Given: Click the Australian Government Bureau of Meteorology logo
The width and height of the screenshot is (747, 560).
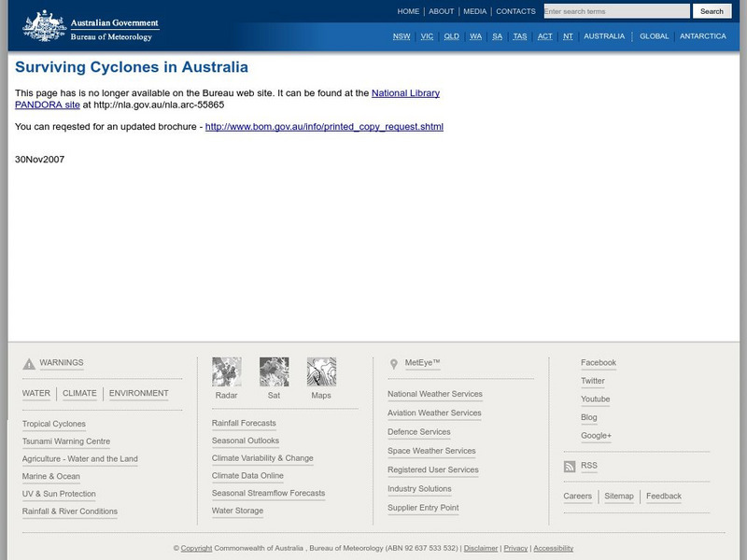Looking at the screenshot, I should 91,26.
